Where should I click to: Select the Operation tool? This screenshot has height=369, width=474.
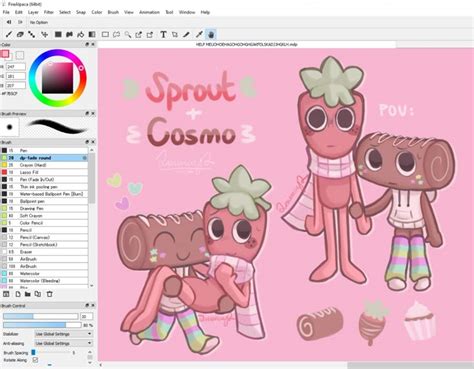pos(175,34)
